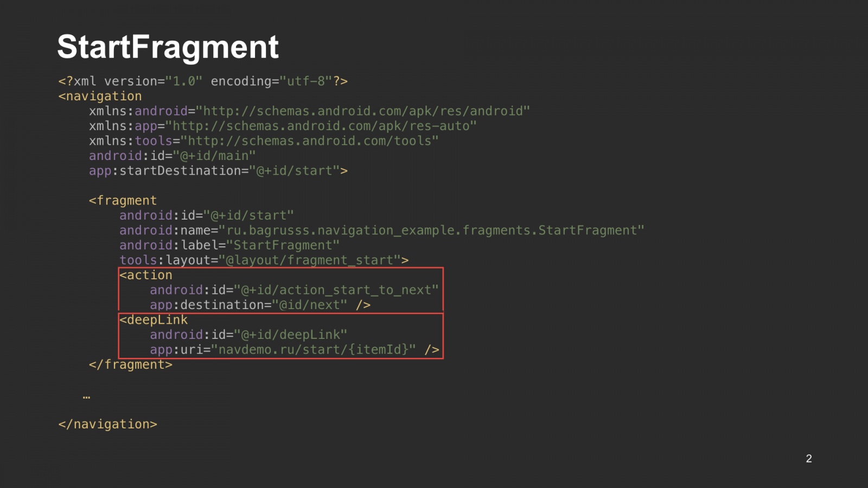Click the closing </navigation> tag

pos(107,424)
